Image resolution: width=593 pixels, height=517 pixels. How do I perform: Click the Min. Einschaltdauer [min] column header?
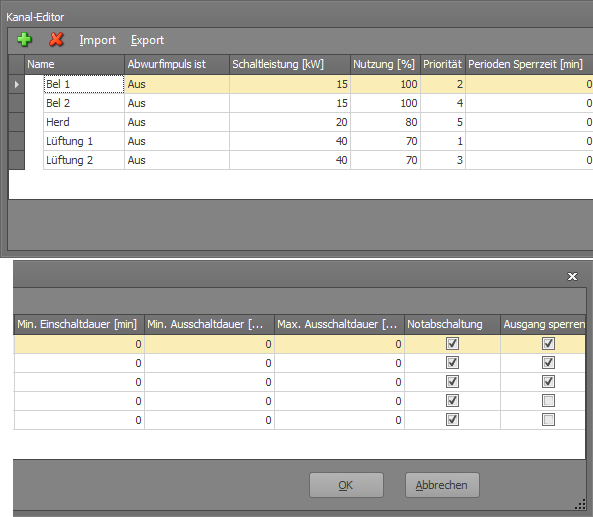pos(79,324)
